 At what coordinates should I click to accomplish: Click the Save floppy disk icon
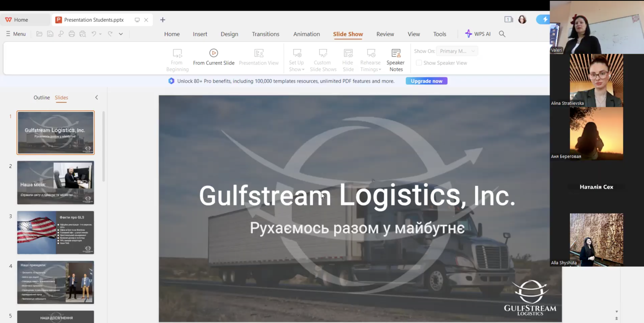(x=50, y=34)
